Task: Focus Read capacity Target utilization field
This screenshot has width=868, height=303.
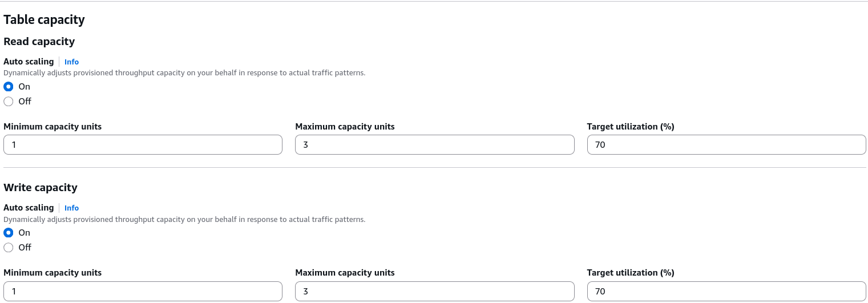Action: click(726, 145)
